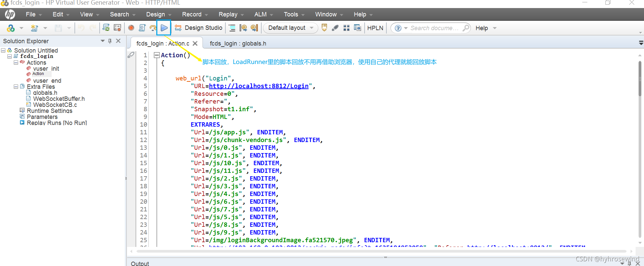Collapse Solution Untitled tree node

point(3,51)
